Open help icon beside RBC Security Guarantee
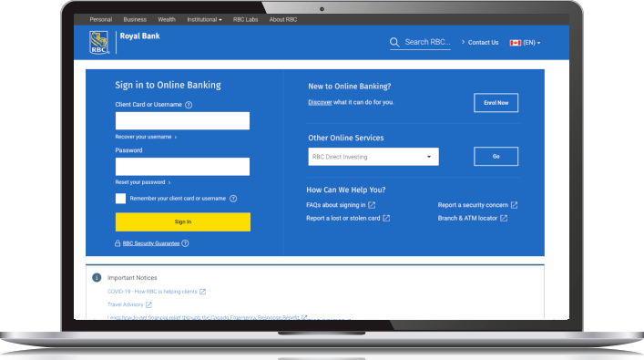Viewport: 644px width, 360px height. [x=185, y=243]
